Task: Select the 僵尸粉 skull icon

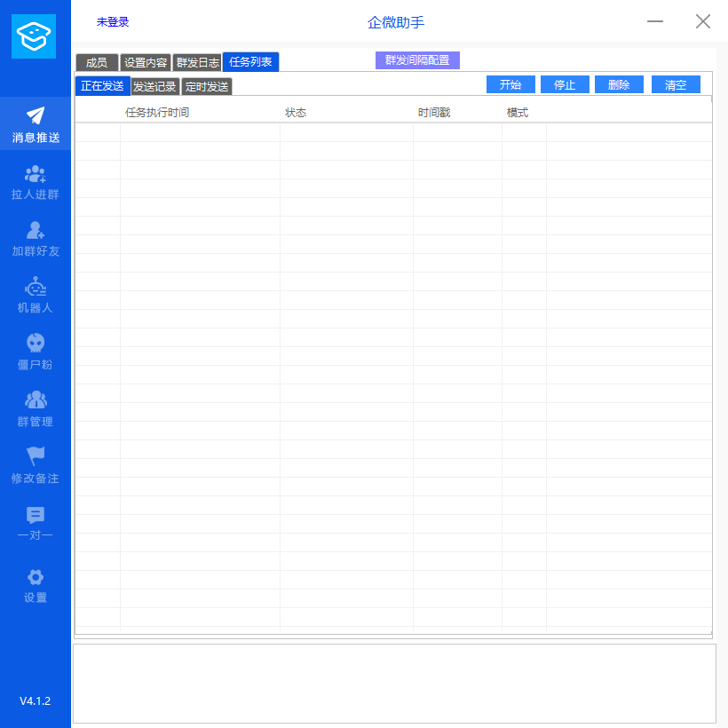Action: (x=36, y=343)
